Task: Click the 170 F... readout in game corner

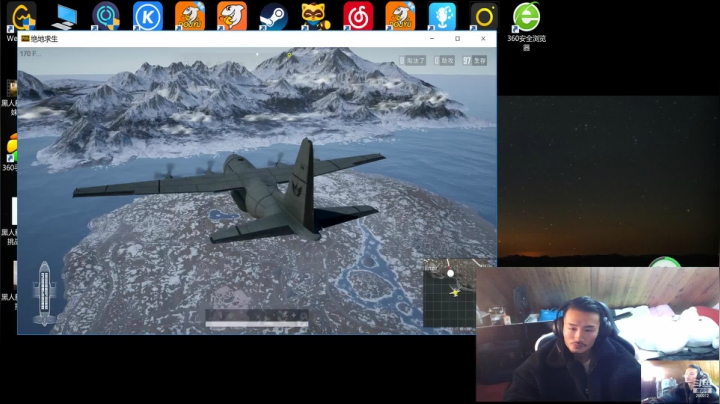Action: (30, 54)
